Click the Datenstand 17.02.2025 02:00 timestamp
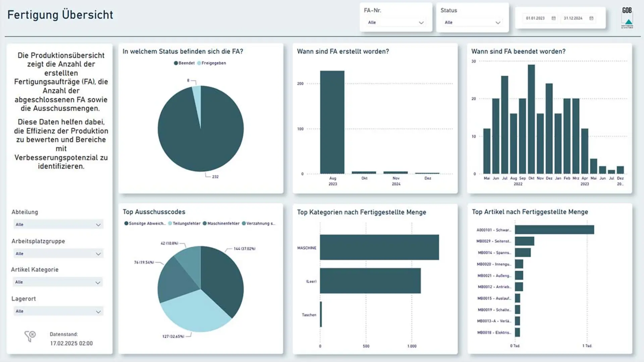644x362 pixels. [71, 343]
